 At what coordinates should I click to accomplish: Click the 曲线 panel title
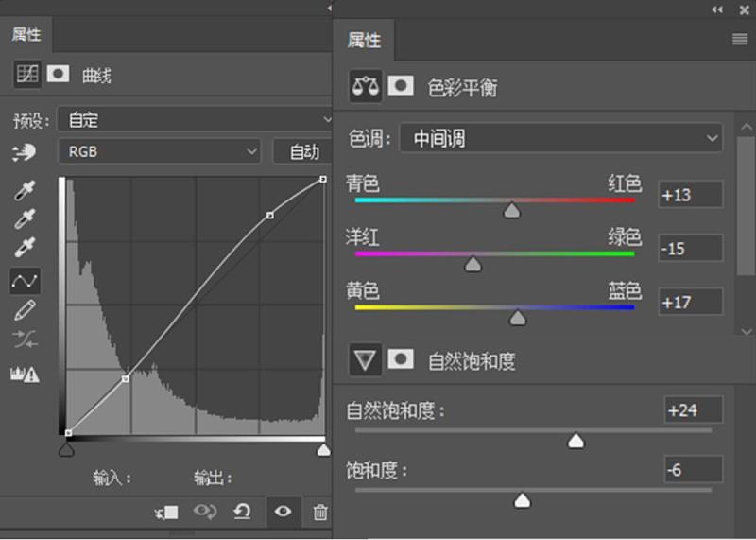[96, 76]
